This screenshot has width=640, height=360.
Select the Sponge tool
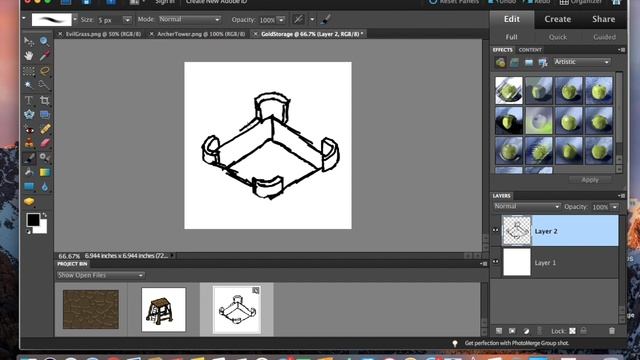[x=29, y=202]
